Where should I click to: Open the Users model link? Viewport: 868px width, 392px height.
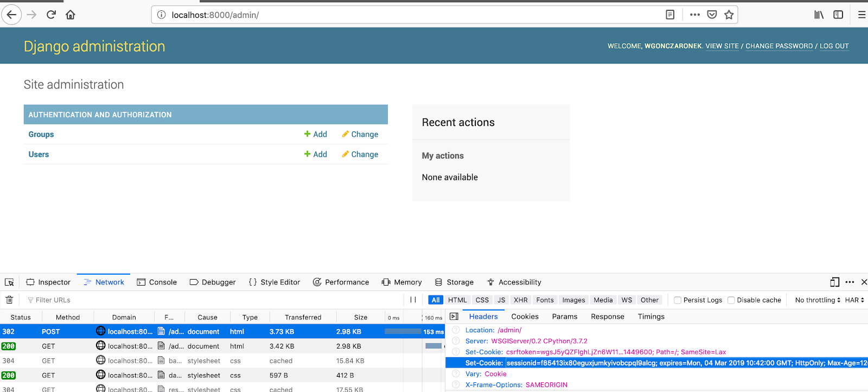pyautogui.click(x=39, y=154)
